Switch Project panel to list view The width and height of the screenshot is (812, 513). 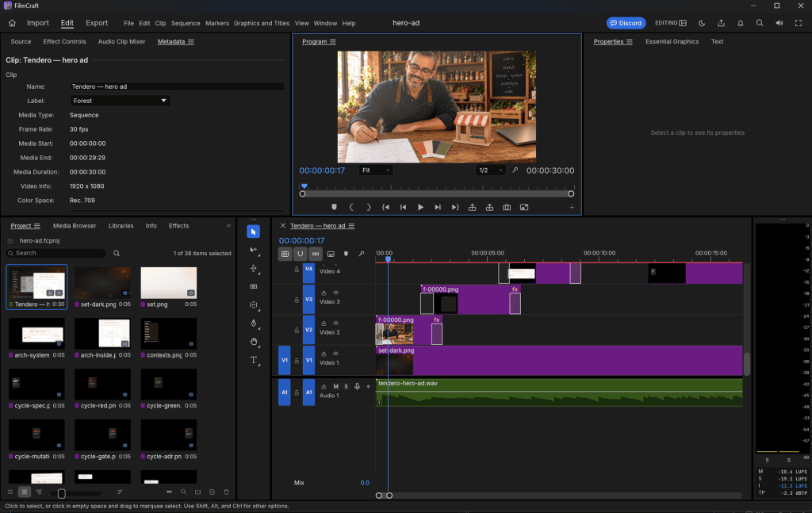[10, 492]
